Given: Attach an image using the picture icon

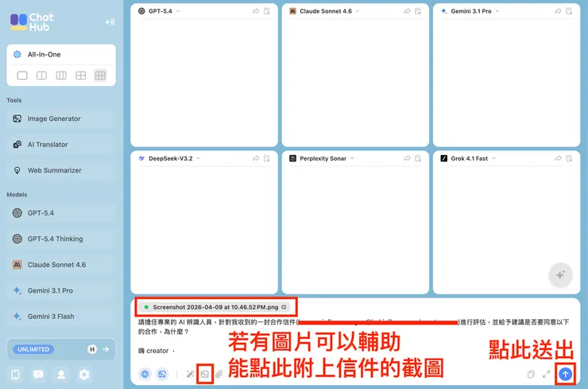Looking at the screenshot, I should tap(205, 374).
